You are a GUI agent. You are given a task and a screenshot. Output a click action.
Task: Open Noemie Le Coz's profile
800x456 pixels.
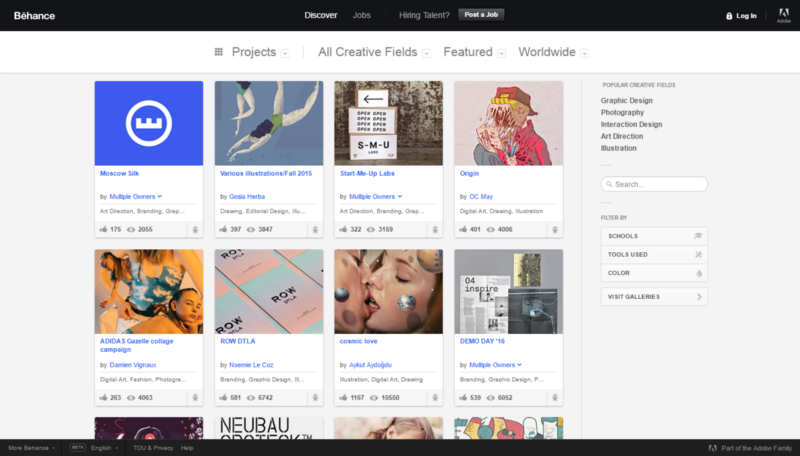click(251, 365)
